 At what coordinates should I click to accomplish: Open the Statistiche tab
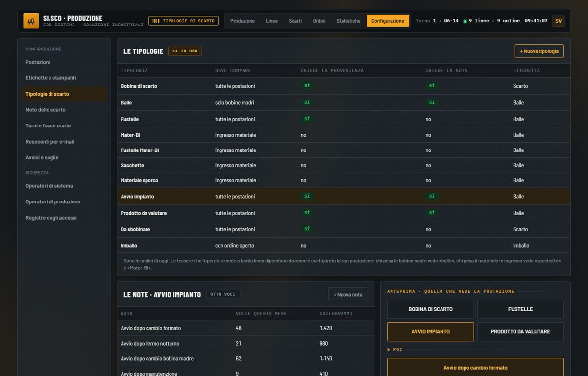tap(348, 21)
